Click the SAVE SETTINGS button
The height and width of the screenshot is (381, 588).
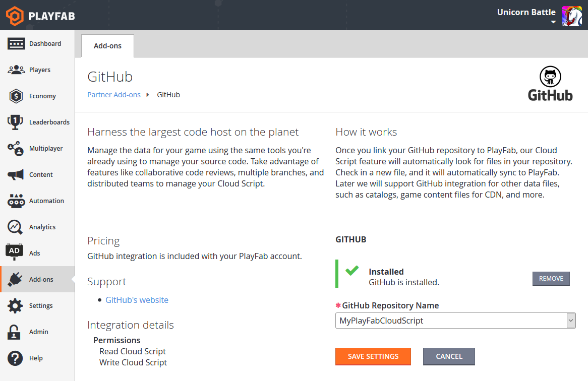[373, 357]
